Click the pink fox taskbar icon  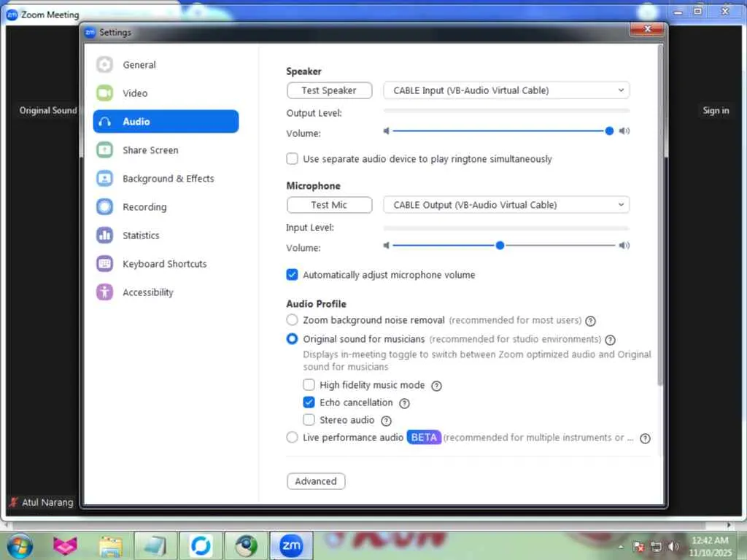click(65, 545)
